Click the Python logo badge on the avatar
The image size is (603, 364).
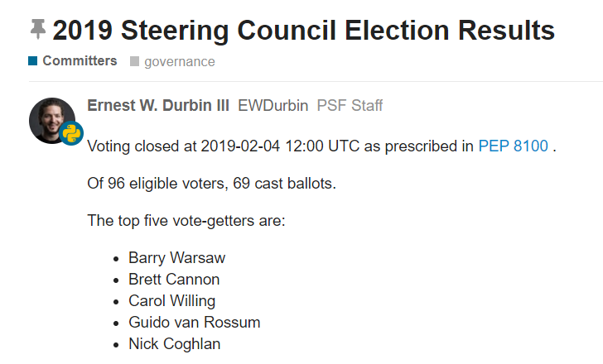tap(71, 134)
